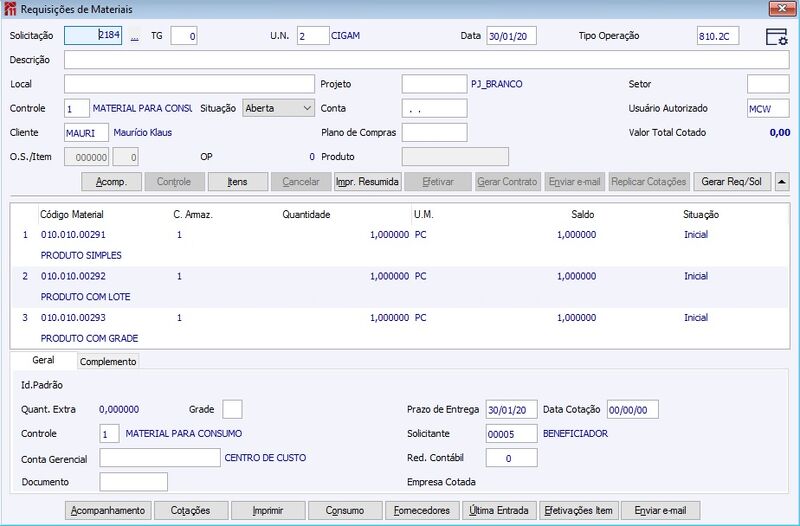
Task: Collapse the button panel with up arrow
Action: (x=782, y=182)
